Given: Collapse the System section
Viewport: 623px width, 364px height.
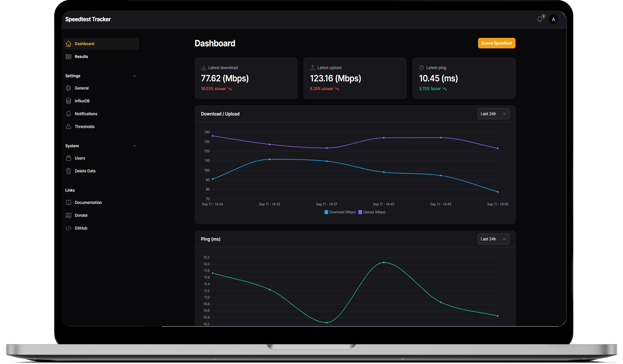Looking at the screenshot, I should (134, 146).
